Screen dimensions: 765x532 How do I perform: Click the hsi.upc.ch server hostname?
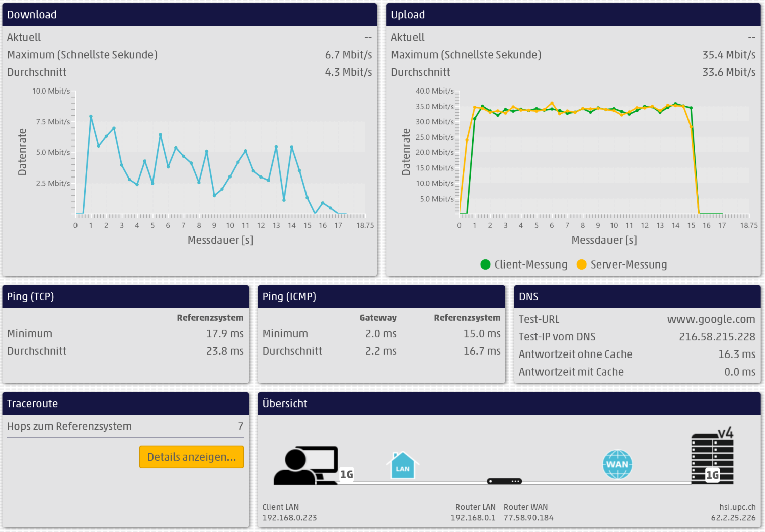point(737,507)
